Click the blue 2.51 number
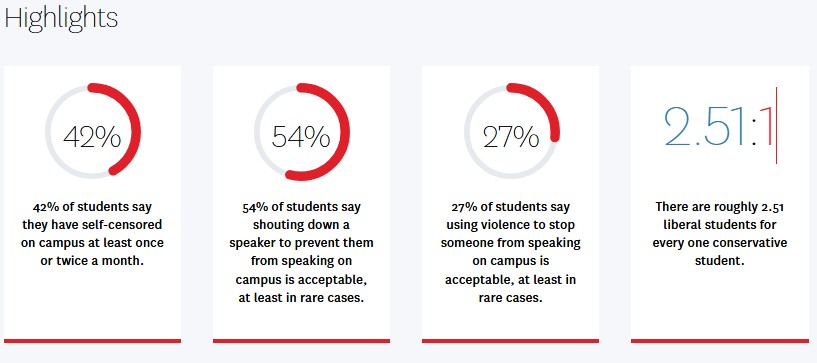Image resolution: width=817 pixels, height=363 pixels. pyautogui.click(x=705, y=126)
